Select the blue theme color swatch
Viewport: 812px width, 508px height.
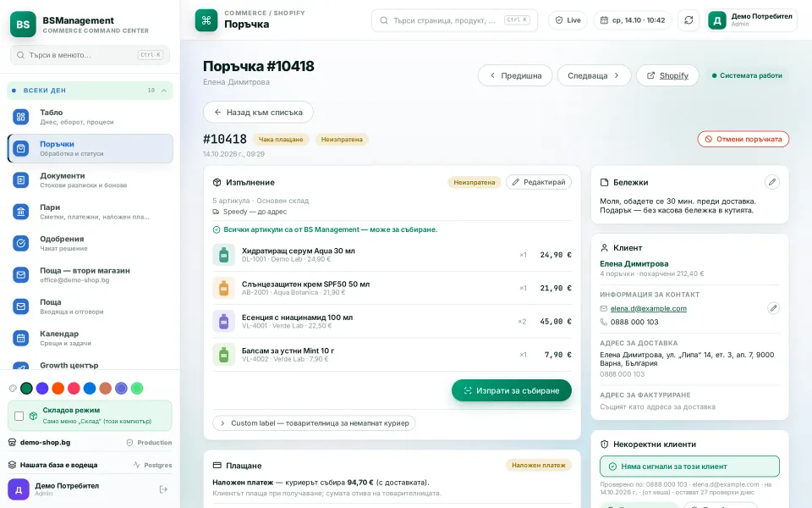[x=90, y=389]
